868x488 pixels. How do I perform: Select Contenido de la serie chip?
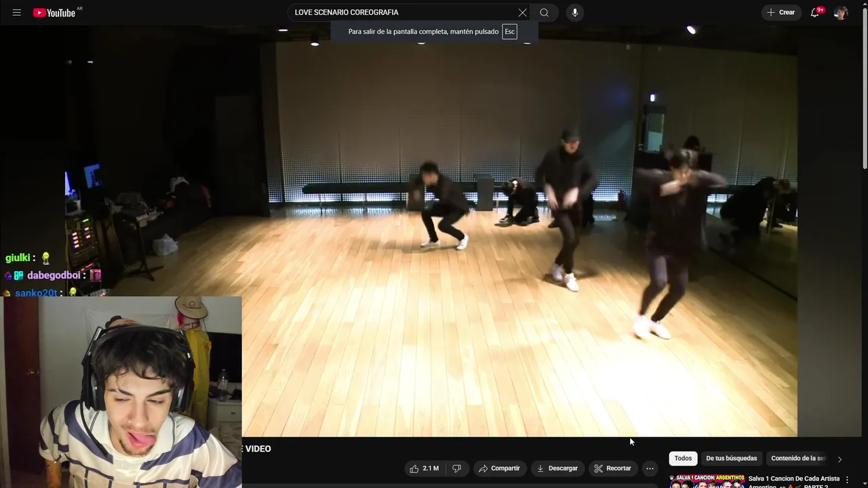tap(798, 458)
